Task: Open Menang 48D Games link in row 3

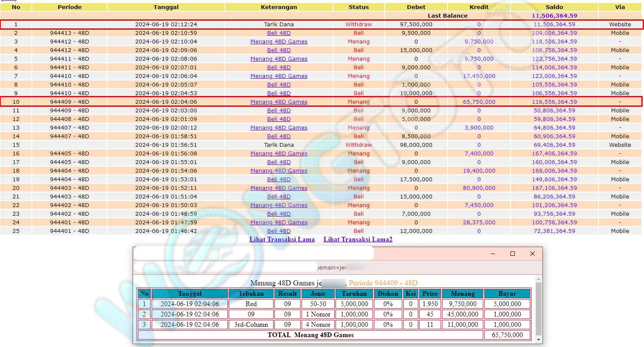Action: coord(279,42)
